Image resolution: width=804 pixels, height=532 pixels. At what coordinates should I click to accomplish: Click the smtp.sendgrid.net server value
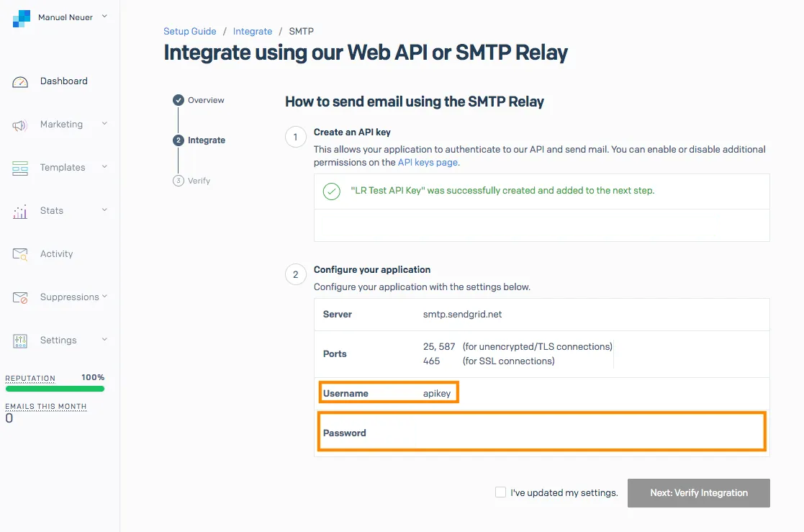pyautogui.click(x=463, y=314)
